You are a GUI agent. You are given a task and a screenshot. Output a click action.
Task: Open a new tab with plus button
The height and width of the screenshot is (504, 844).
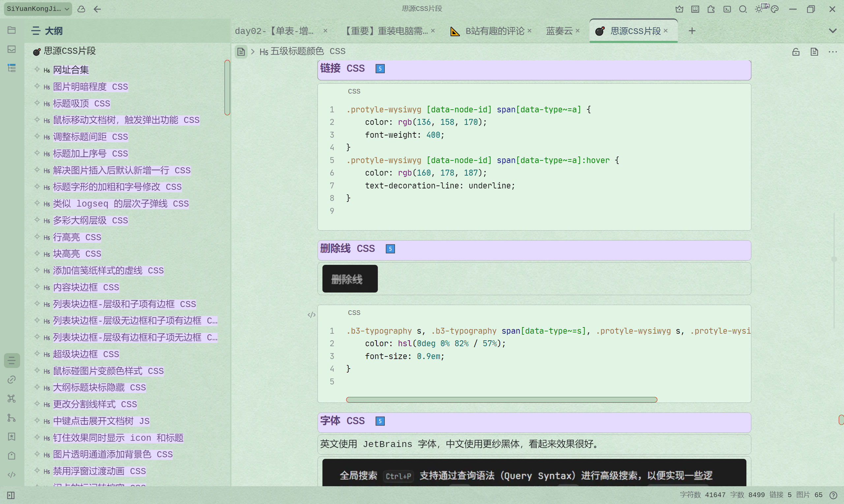click(692, 31)
